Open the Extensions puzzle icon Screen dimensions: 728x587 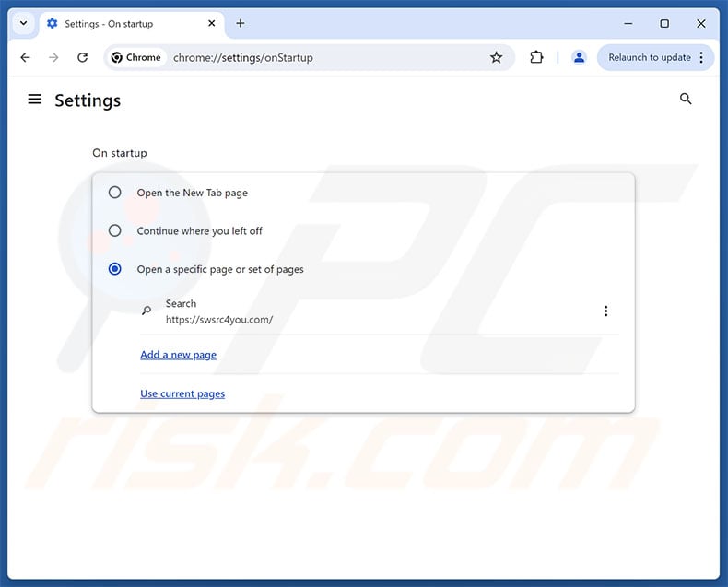click(536, 57)
